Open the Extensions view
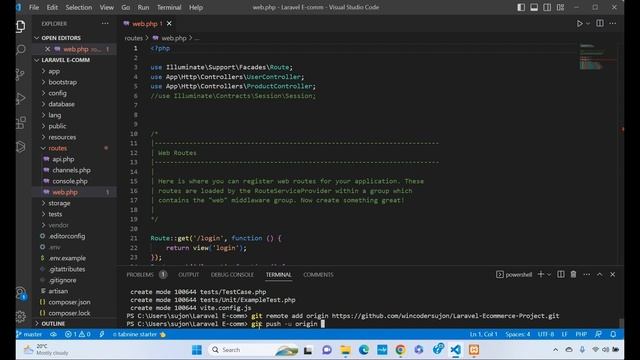This screenshot has width=640, height=360. point(21,122)
